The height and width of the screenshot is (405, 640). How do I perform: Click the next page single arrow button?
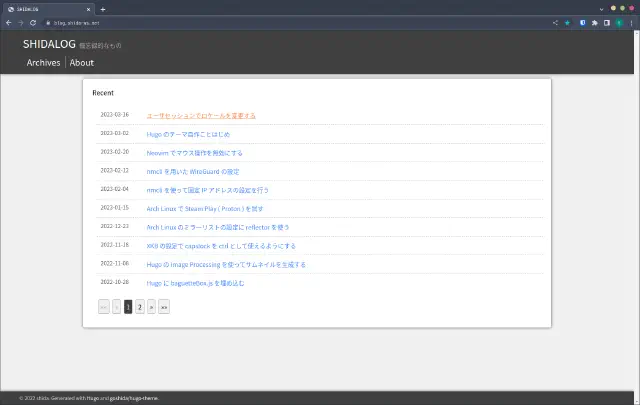tap(151, 307)
